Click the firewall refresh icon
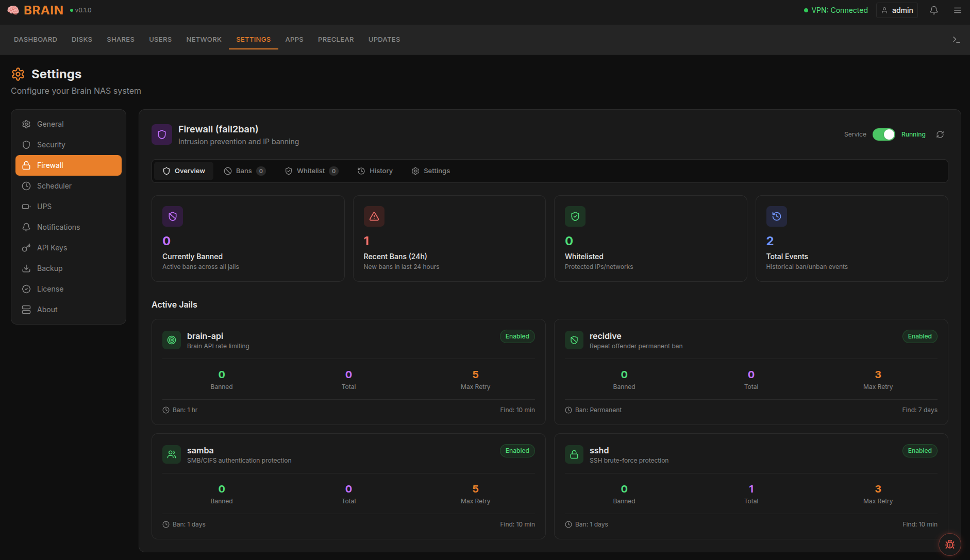970x560 pixels. (x=940, y=134)
